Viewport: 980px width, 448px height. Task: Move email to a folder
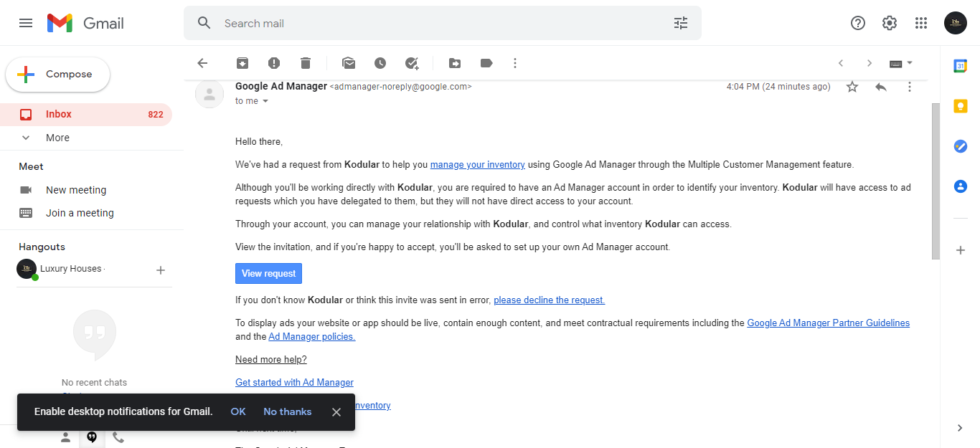[x=455, y=63]
